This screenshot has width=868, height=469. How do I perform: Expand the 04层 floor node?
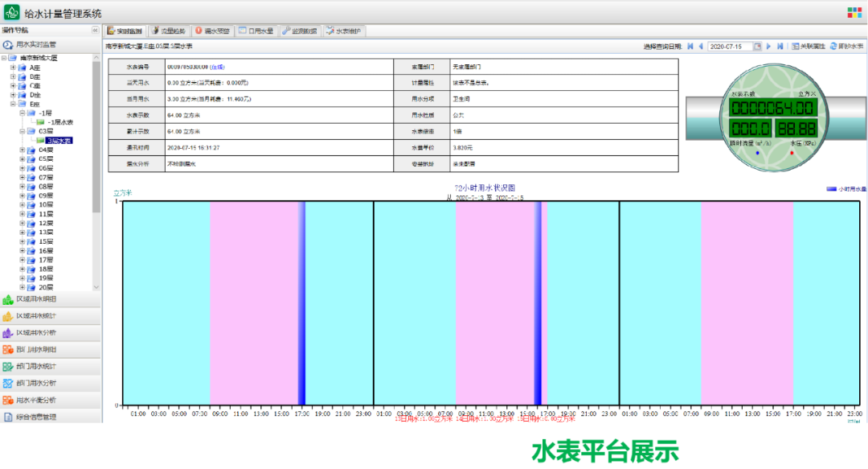23,150
